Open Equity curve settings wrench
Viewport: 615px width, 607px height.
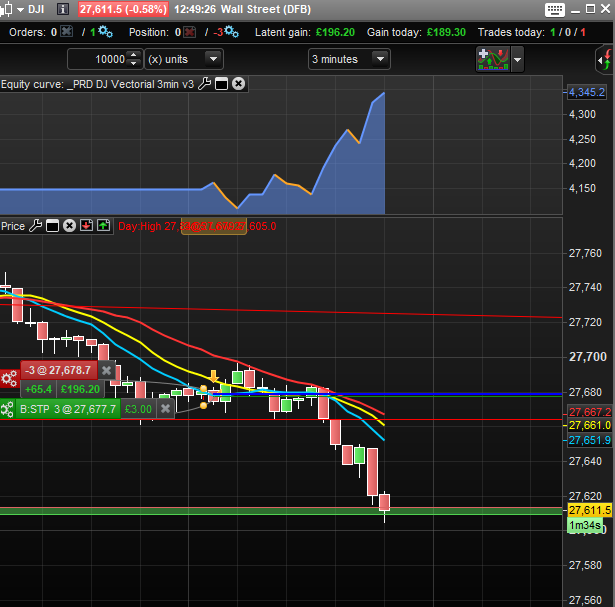(x=204, y=84)
